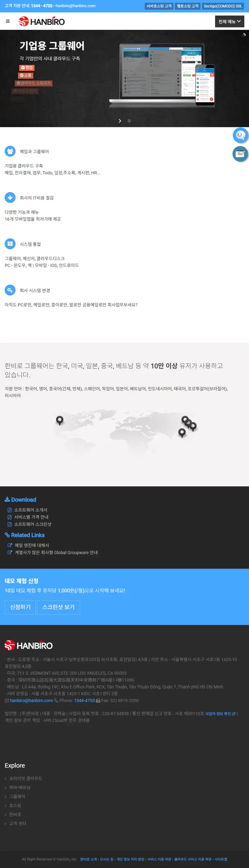
Task: Click the 협업 banner tag
Action: pos(27,68)
